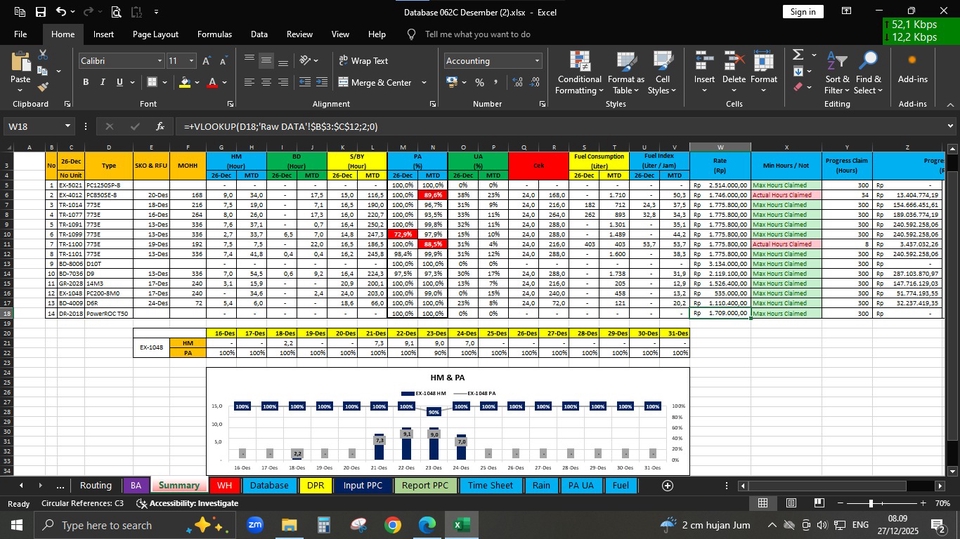960x539 pixels.
Task: Open Accounting number format dropdown
Action: coord(537,61)
